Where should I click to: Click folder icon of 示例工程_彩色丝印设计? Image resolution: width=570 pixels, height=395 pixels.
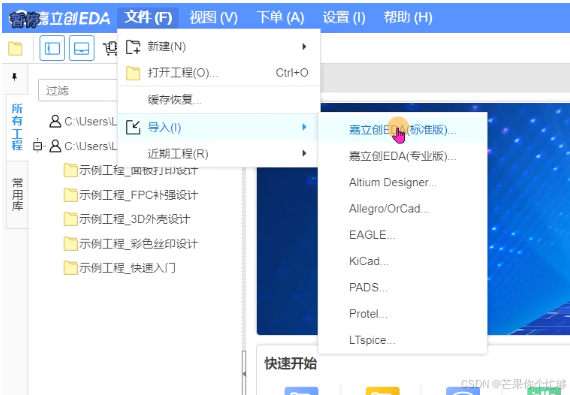pyautogui.click(x=71, y=243)
